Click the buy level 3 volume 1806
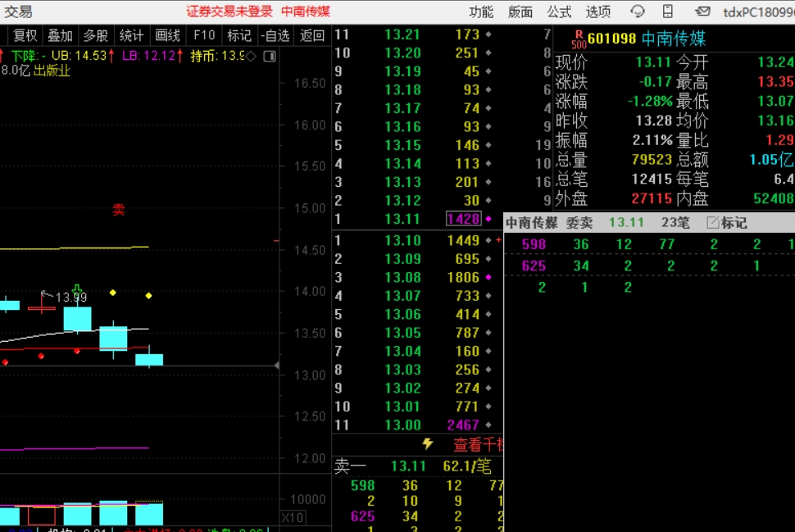795x532 pixels. tap(463, 277)
